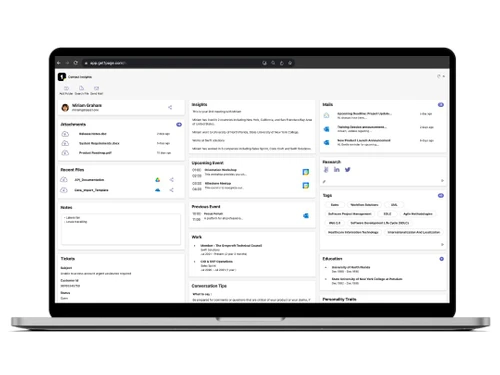Download the Data_Import_Template recent file
Image resolution: width=500 pixels, height=375 pixels.
[64, 190]
